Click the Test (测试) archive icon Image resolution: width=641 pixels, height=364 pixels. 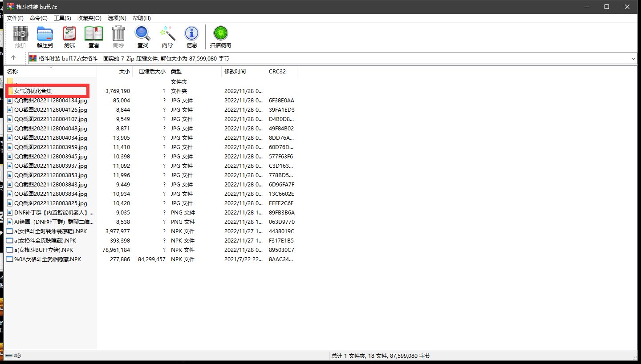[x=69, y=36]
